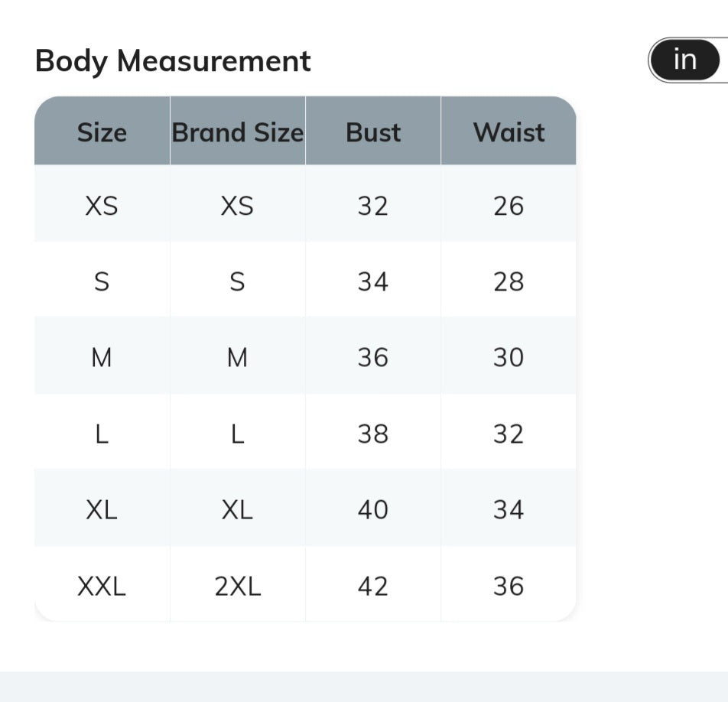Viewport: 728px width, 702px height.
Task: Select the L size cell
Action: pyautogui.click(x=102, y=432)
